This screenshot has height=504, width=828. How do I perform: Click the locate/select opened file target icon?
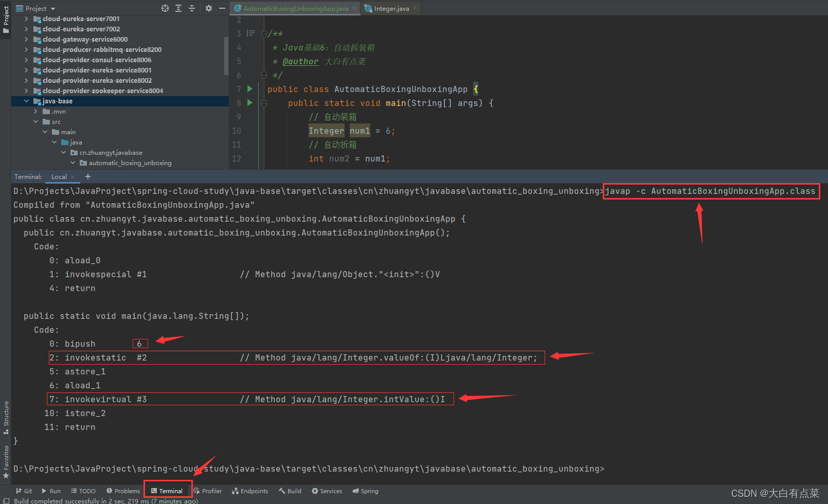point(165,8)
